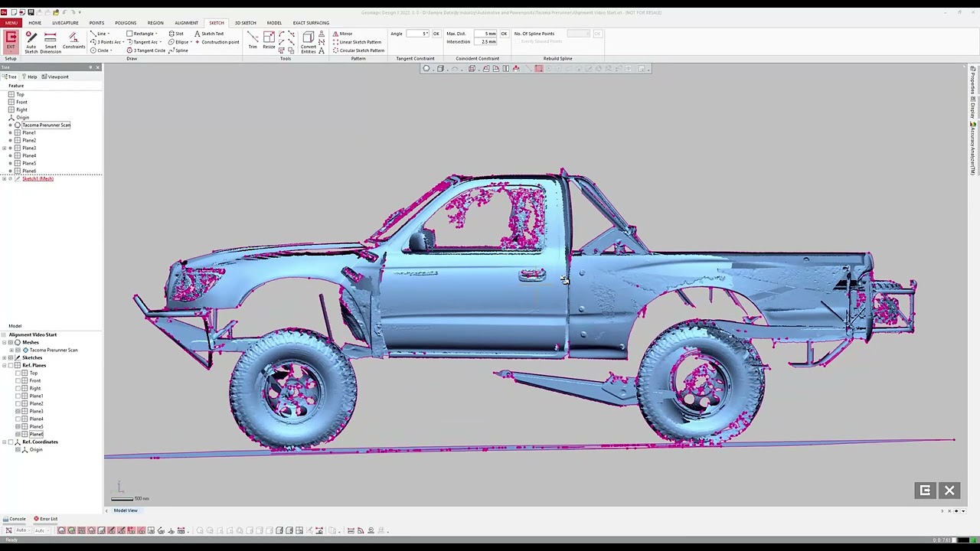
Task: Select the Smart Dimension tool
Action: click(51, 43)
